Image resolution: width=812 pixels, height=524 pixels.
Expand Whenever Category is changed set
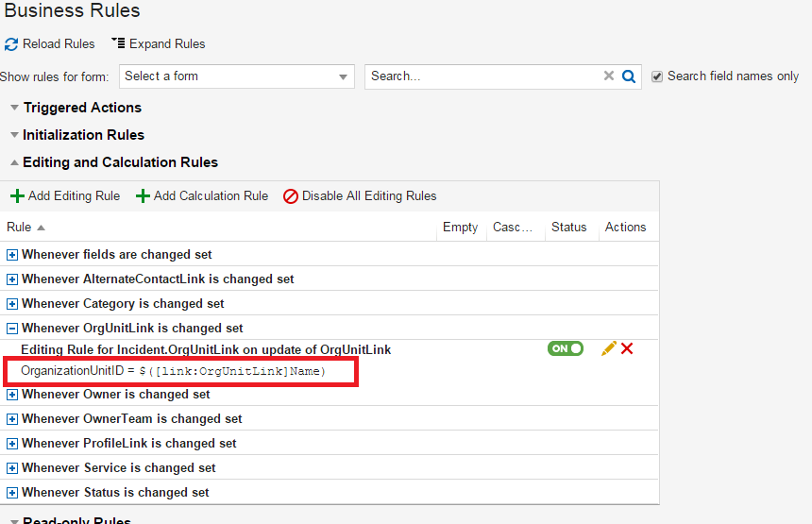[x=12, y=304]
